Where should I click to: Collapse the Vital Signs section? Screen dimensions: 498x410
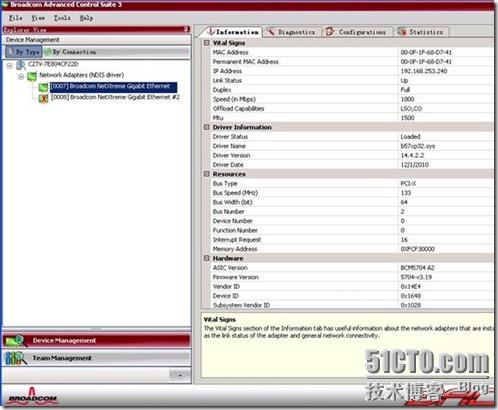pos(207,43)
